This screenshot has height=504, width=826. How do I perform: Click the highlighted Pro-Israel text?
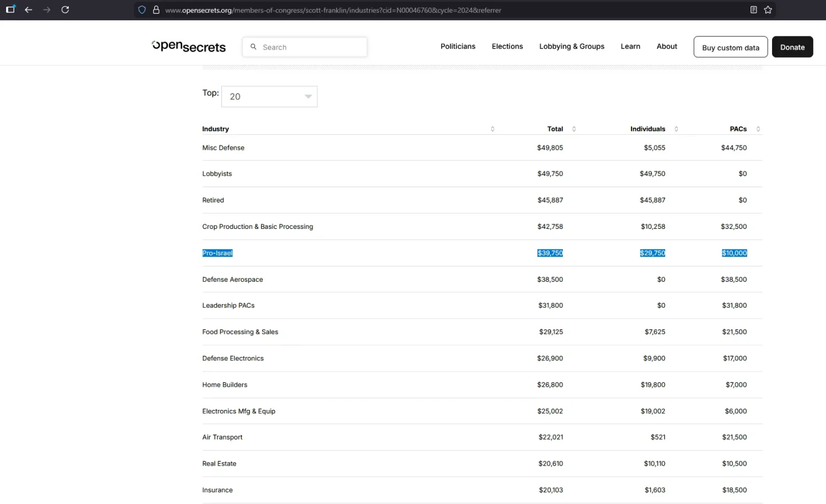point(218,253)
